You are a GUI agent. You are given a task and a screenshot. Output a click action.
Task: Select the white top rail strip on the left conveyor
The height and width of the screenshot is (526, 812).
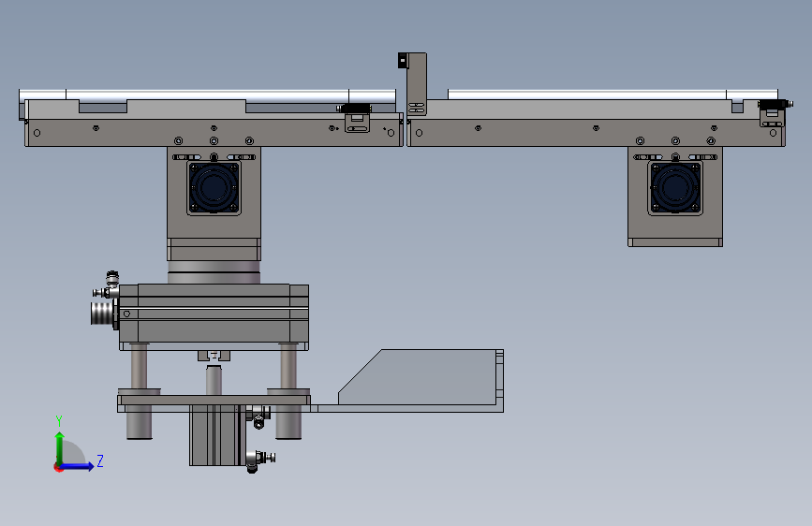point(207,95)
